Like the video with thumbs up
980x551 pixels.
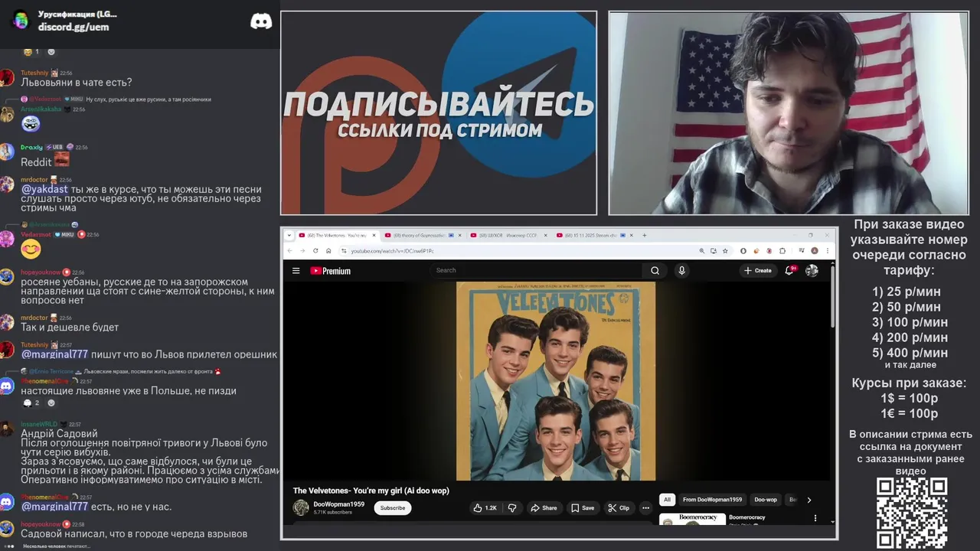486,507
